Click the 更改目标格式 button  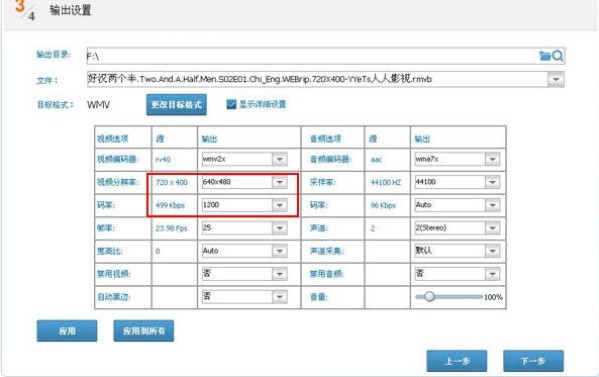[x=176, y=105]
